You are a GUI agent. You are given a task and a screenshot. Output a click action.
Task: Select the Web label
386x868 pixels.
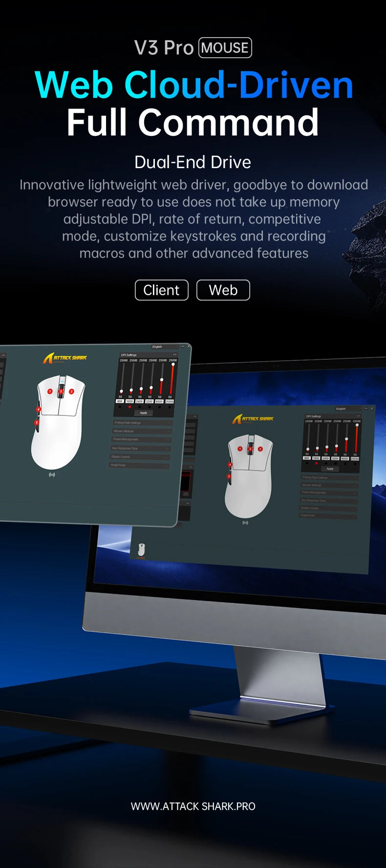[x=223, y=290]
